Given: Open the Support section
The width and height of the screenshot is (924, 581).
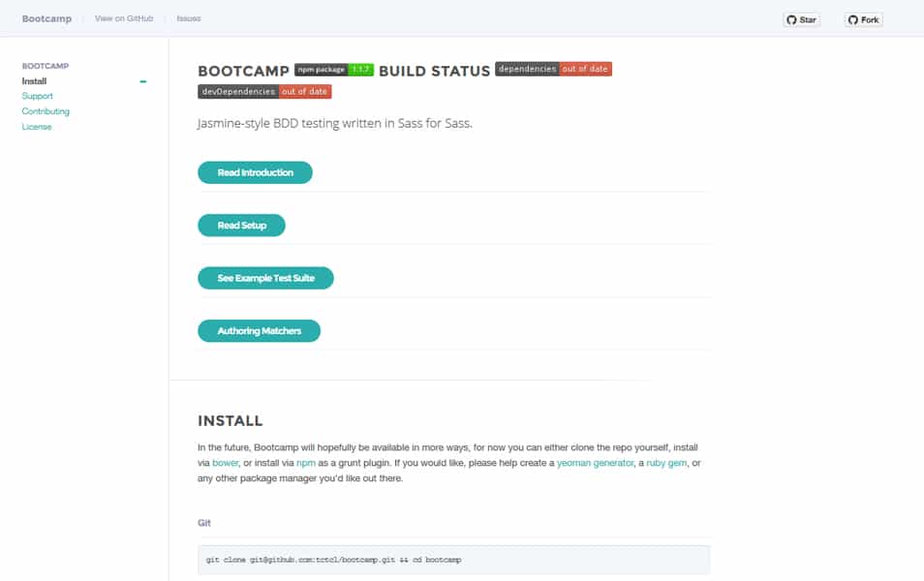Looking at the screenshot, I should (x=37, y=96).
